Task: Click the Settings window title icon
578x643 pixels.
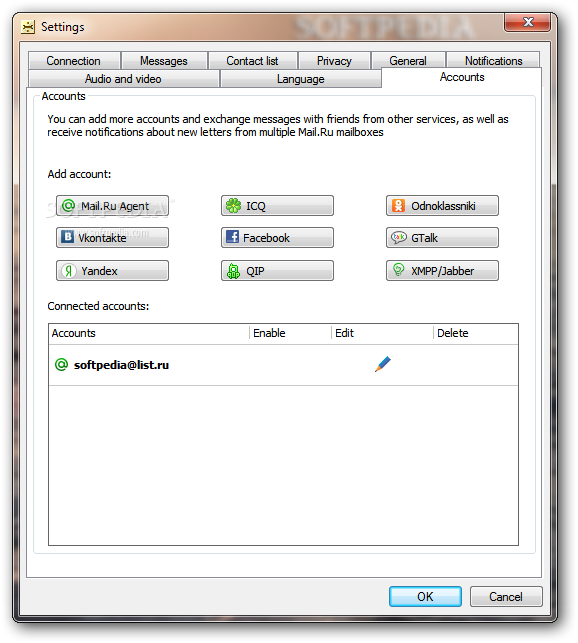Action: coord(28,27)
